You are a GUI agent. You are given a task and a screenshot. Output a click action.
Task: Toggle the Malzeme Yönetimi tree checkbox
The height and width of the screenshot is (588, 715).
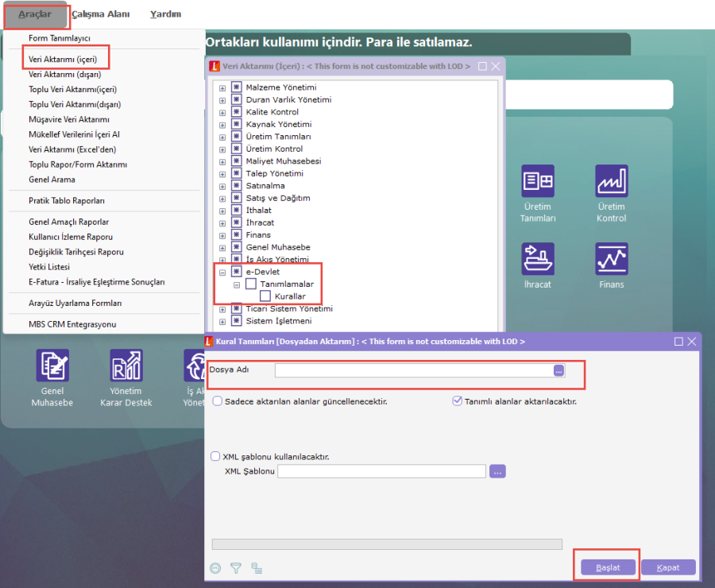pyautogui.click(x=236, y=87)
